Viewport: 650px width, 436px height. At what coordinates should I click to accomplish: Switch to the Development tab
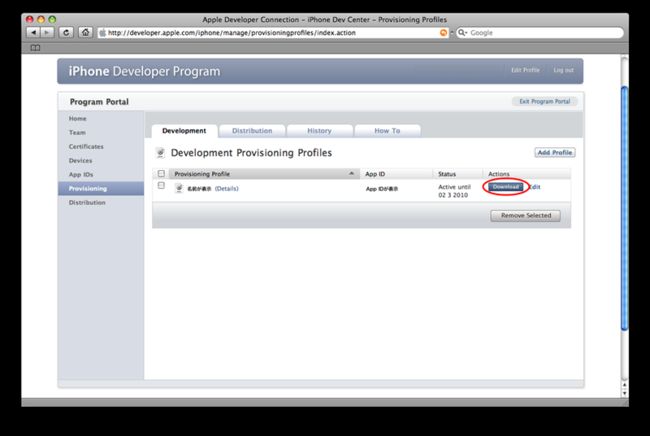tap(184, 131)
